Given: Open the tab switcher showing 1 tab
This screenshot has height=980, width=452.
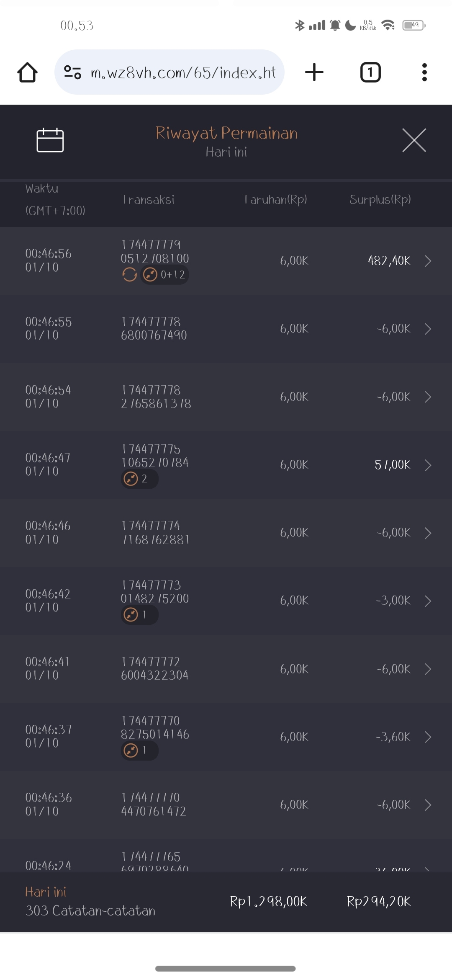Looking at the screenshot, I should pyautogui.click(x=370, y=72).
